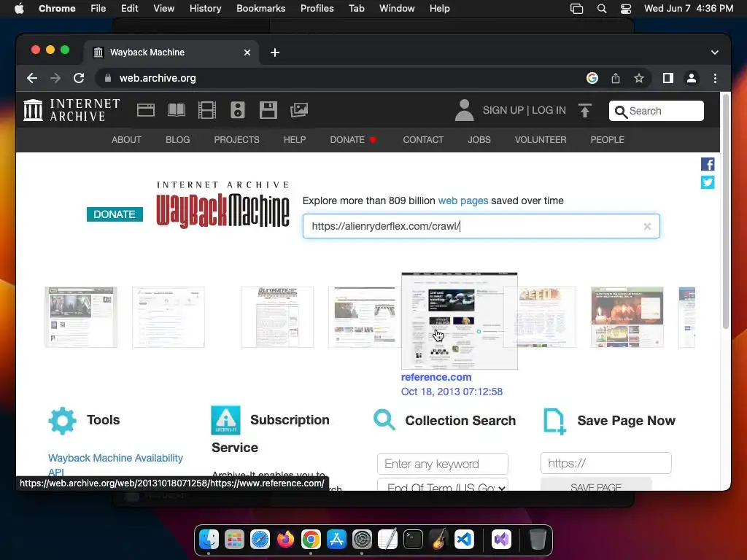Click the browser back arrow
747x560 pixels.
pos(32,78)
